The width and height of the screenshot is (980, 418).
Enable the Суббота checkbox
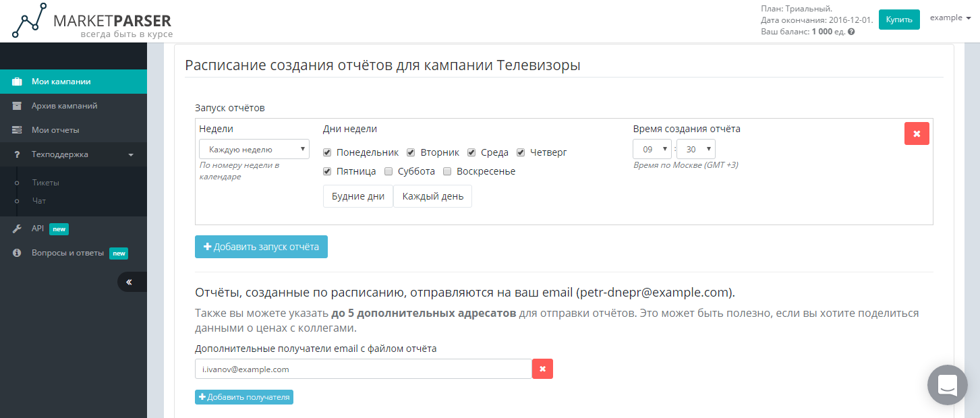(388, 171)
